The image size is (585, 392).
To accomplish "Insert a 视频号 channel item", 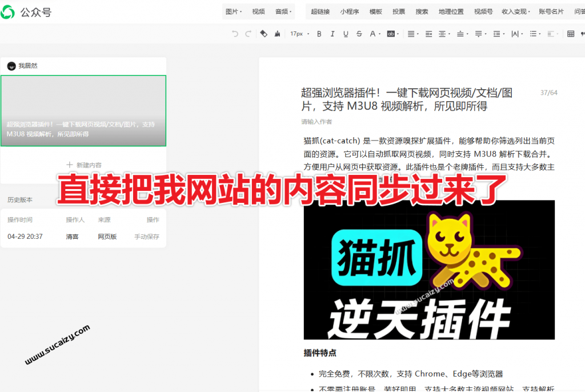I will coord(483,11).
